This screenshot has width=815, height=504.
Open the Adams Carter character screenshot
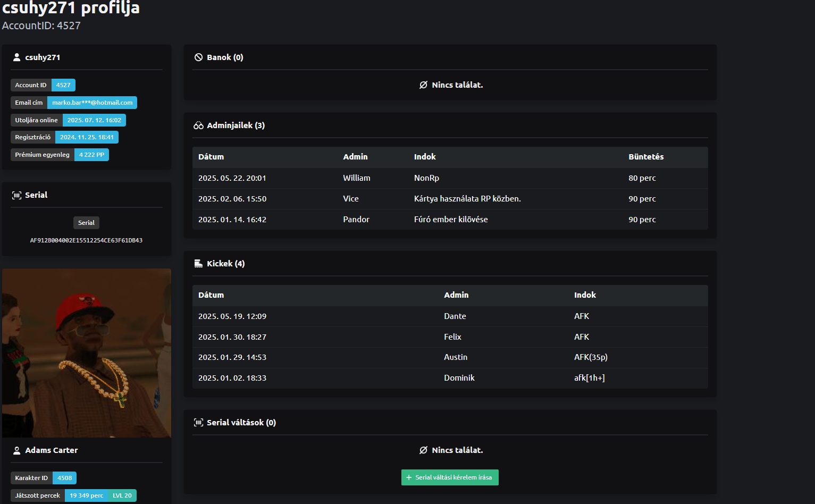pyautogui.click(x=87, y=352)
